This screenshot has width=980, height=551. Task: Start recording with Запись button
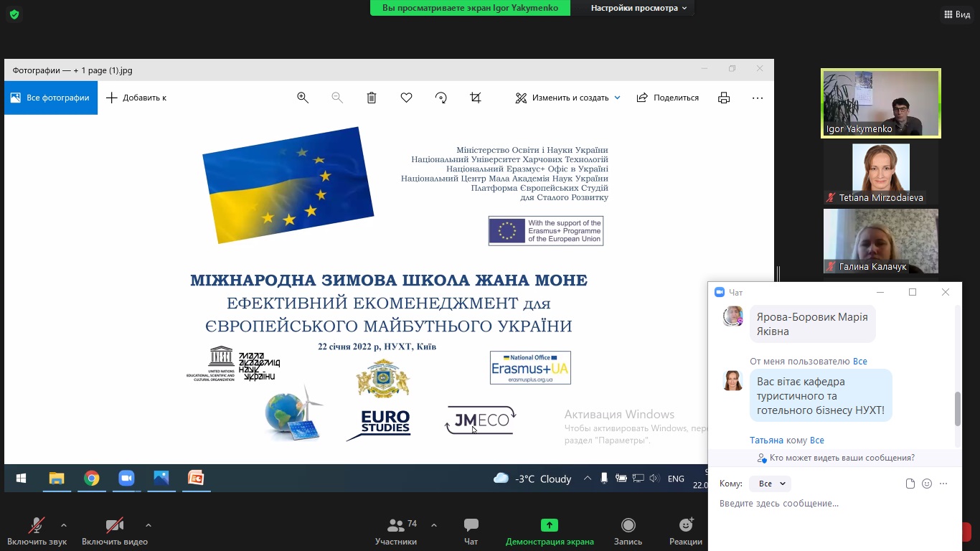(x=628, y=532)
